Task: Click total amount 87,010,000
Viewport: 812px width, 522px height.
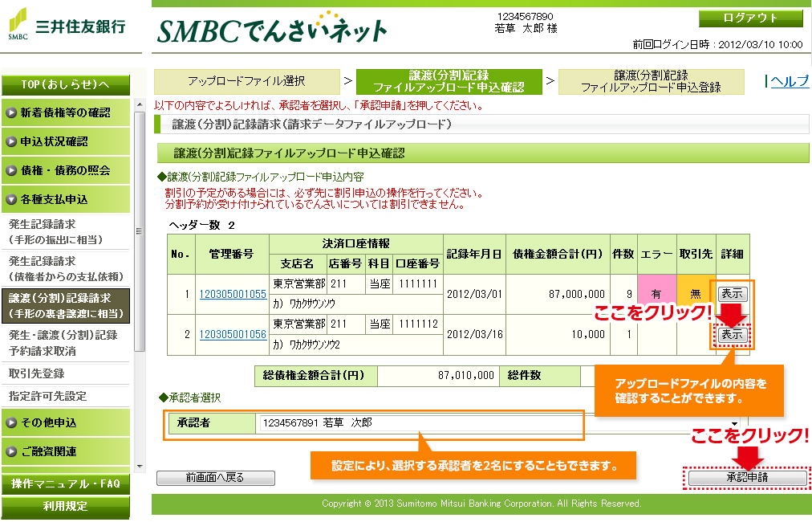Action: pos(438,375)
